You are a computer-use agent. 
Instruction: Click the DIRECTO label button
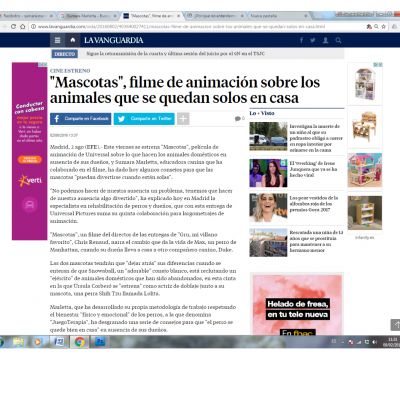point(65,54)
